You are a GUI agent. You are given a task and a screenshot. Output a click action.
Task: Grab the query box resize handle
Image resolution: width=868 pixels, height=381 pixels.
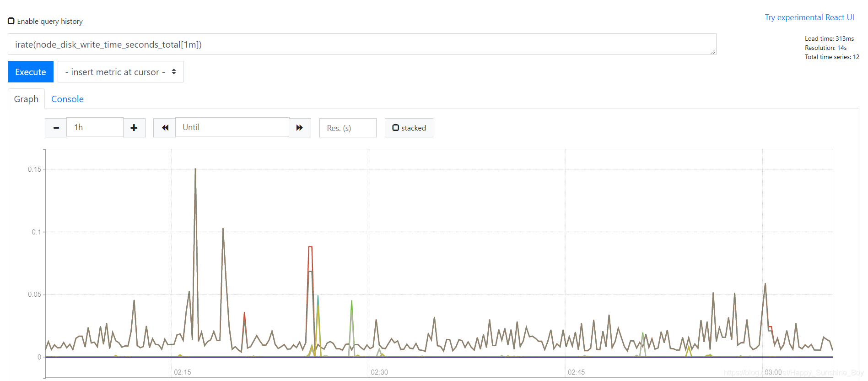pyautogui.click(x=713, y=52)
